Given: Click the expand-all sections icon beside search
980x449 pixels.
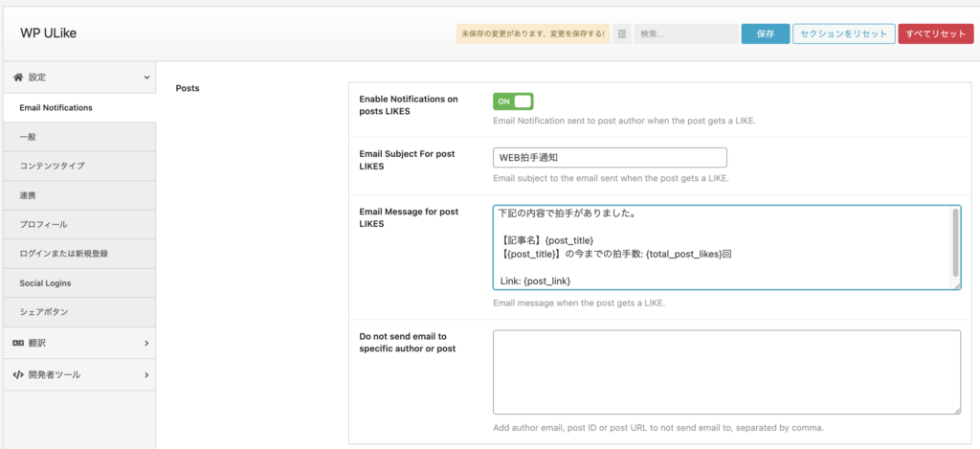Looking at the screenshot, I should (621, 34).
